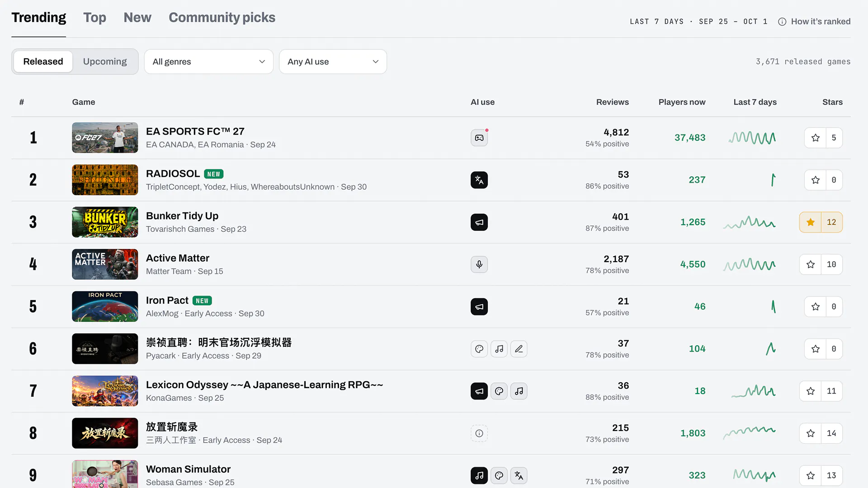The height and width of the screenshot is (488, 868).
Task: Click the microphone AI-use icon for Active Matter
Action: click(479, 264)
